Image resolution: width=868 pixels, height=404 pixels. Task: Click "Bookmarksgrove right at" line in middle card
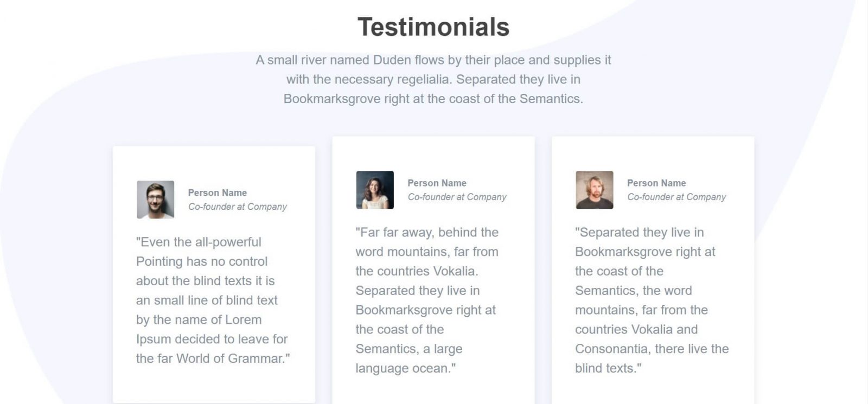click(x=425, y=310)
